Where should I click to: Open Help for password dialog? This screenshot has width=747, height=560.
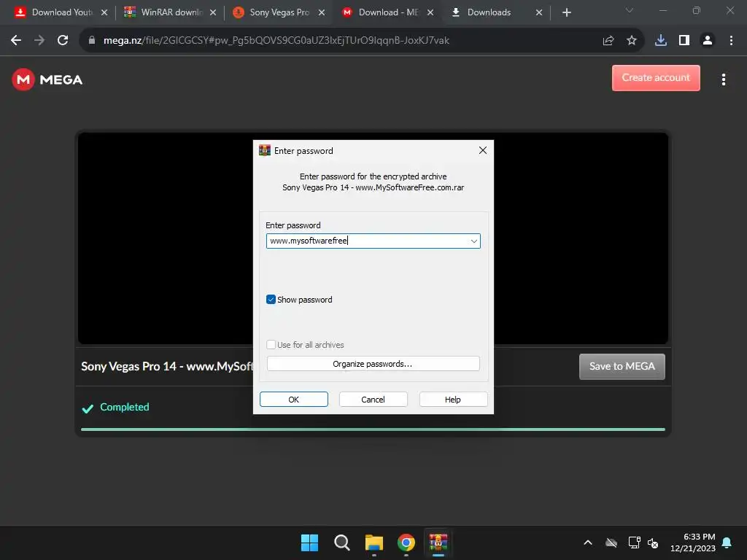pos(453,400)
